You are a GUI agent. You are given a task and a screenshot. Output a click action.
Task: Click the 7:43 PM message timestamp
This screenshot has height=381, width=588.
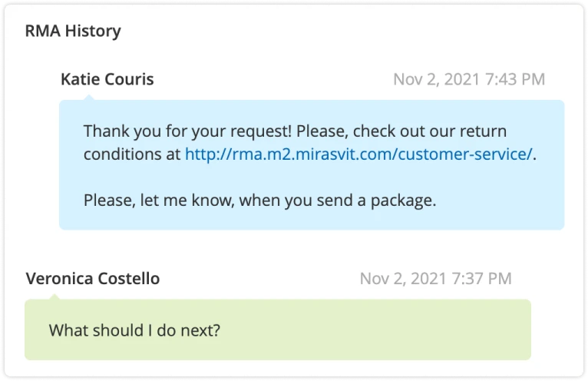(x=517, y=79)
